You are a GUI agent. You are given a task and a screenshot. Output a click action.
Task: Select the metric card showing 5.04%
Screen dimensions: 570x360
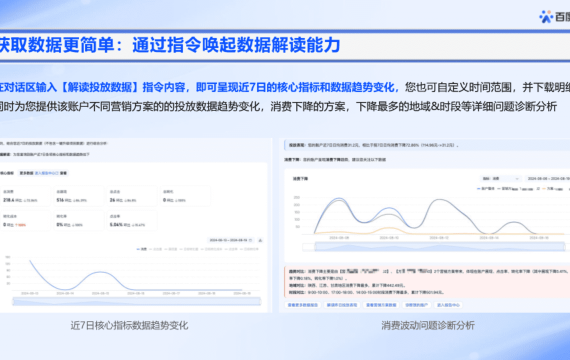click(x=132, y=221)
